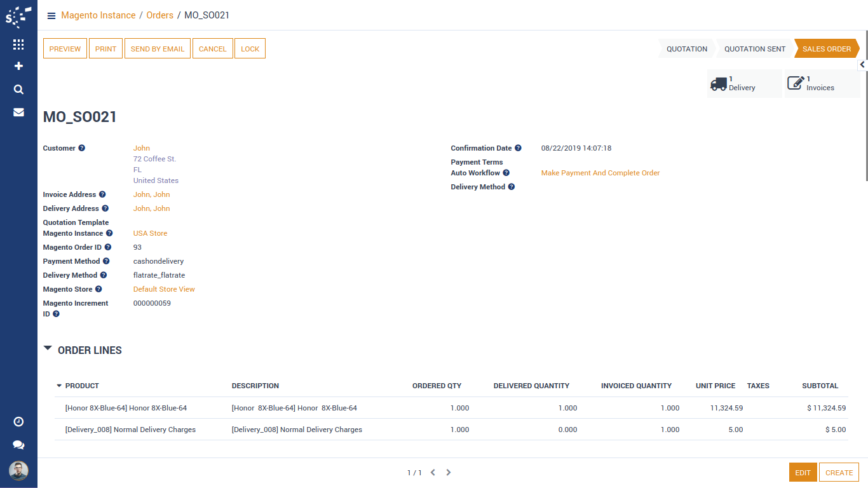Image resolution: width=868 pixels, height=488 pixels.
Task: Click the user avatar photo
Action: point(18,471)
